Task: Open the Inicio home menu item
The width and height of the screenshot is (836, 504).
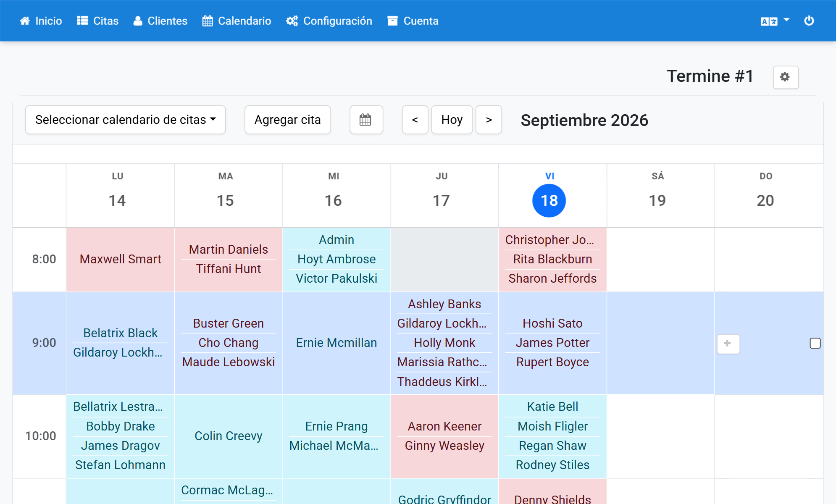Action: pos(41,21)
